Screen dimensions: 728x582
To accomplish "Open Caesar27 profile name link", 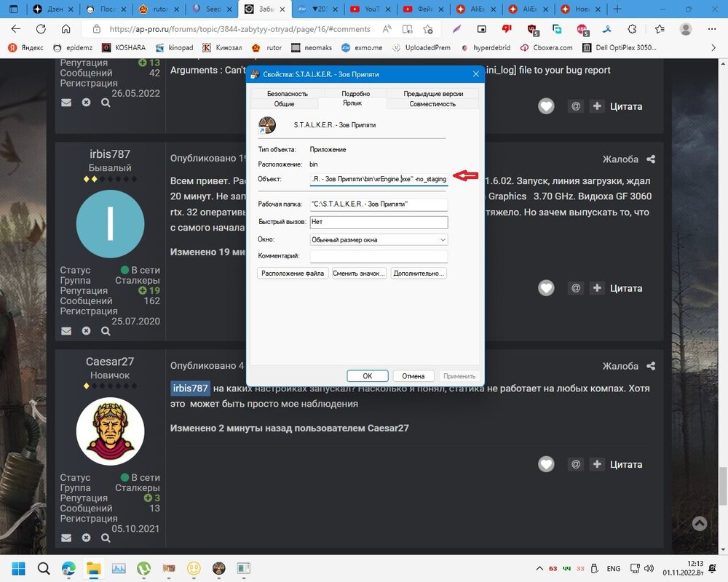I will (x=110, y=362).
